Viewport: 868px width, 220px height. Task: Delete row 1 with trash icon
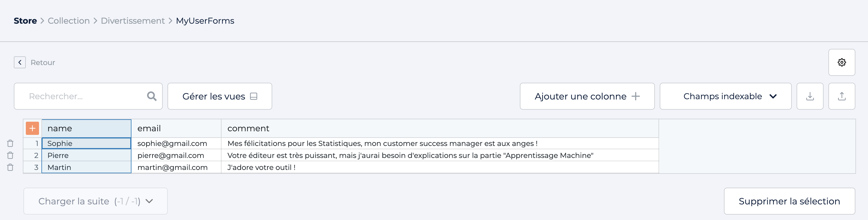pos(11,143)
